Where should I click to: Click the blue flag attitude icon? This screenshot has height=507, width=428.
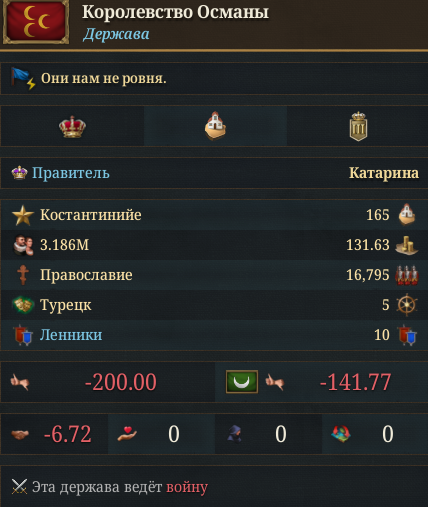click(x=23, y=78)
